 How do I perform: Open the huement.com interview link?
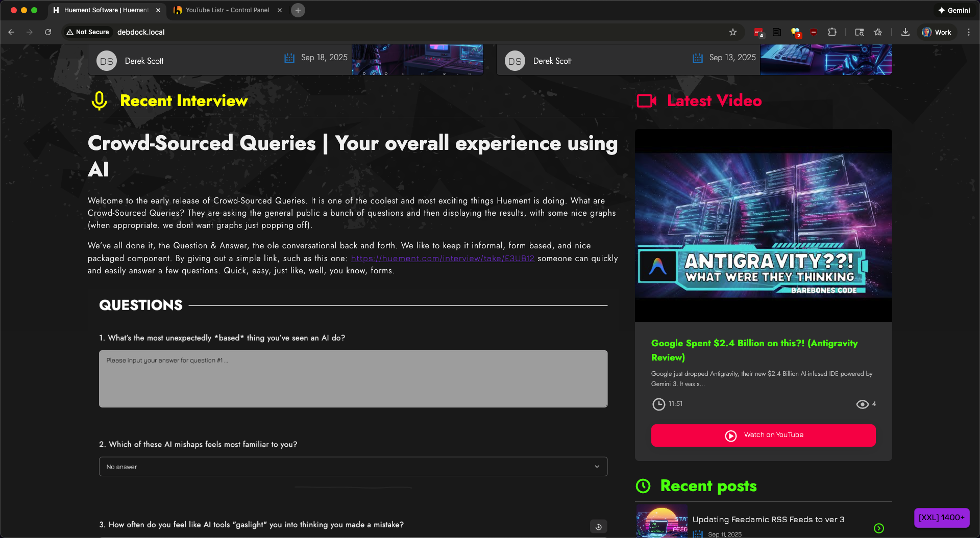pyautogui.click(x=443, y=258)
